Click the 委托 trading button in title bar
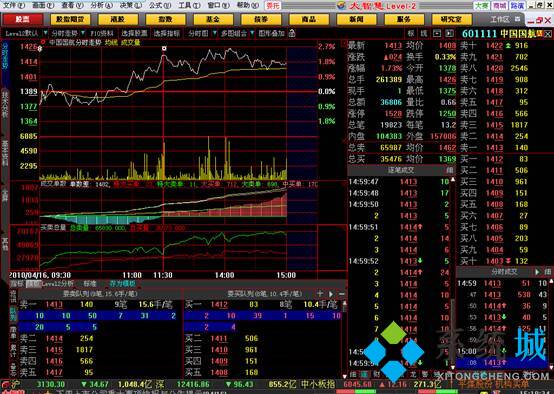 click(x=273, y=5)
